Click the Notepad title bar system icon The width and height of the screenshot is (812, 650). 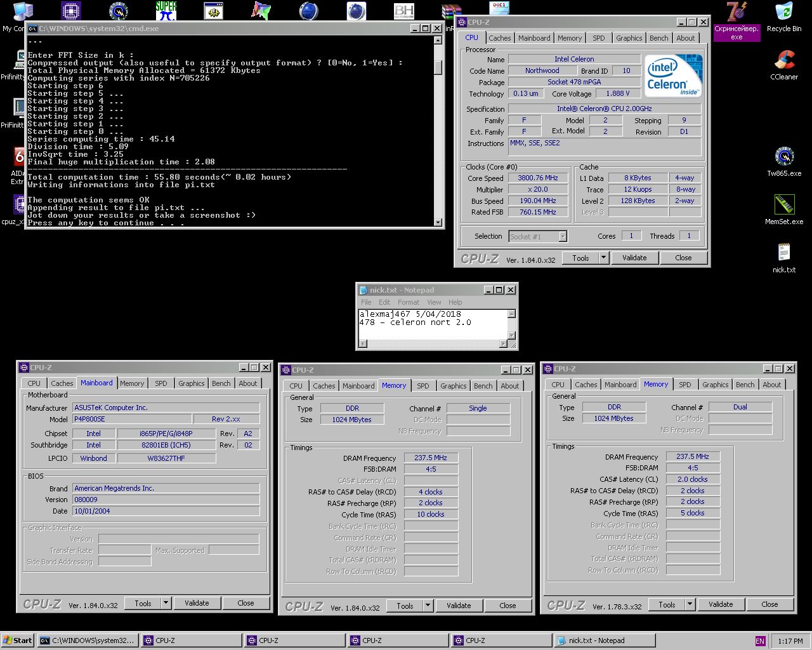point(363,290)
